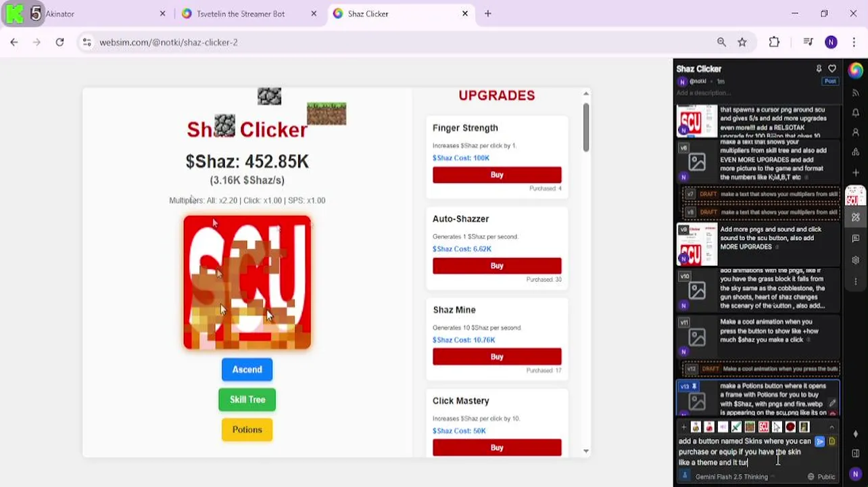This screenshot has width=868, height=487.
Task: Pin the Shaz Clicker project
Action: coord(819,69)
